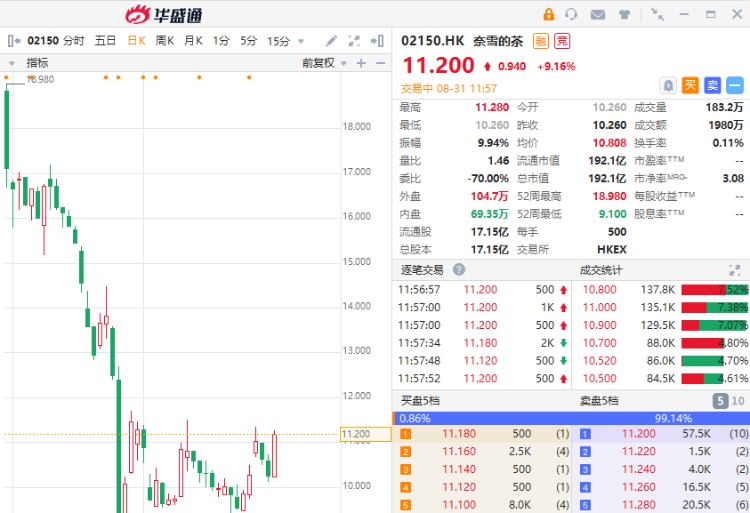Click bid level 2 price 11.160
The width and height of the screenshot is (750, 513).
pos(459,451)
